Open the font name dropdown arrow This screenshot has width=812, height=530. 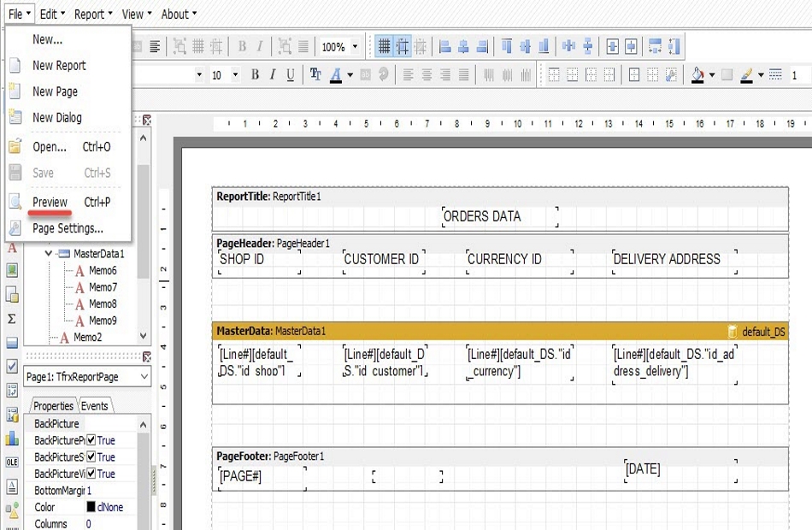[x=199, y=74]
